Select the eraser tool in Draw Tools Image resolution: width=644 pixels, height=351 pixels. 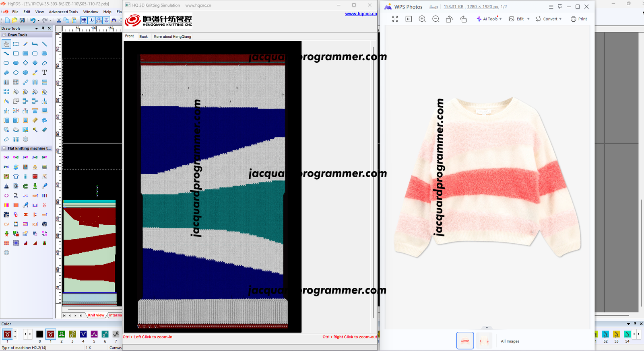(44, 129)
